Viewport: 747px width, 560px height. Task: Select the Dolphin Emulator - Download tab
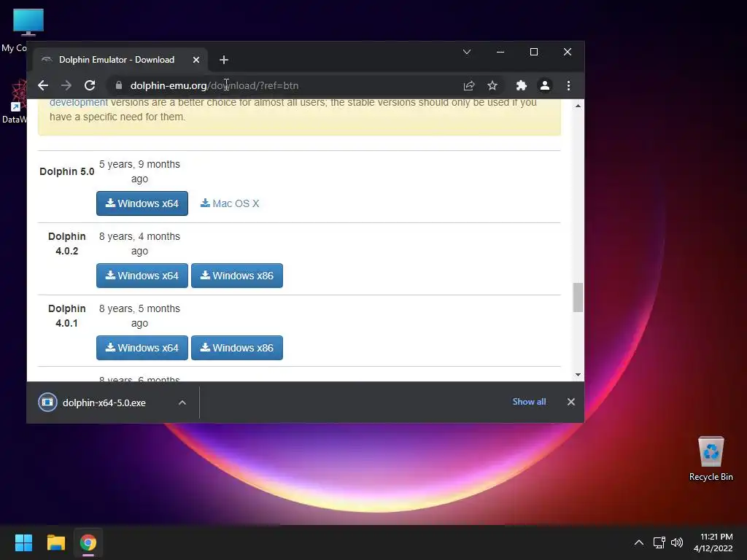click(x=117, y=60)
